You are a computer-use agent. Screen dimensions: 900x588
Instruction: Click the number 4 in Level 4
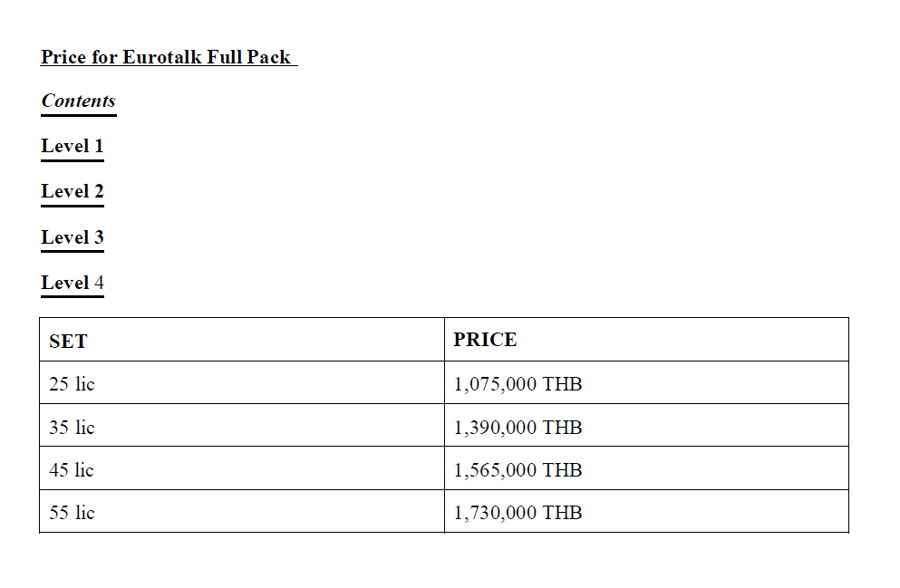99,283
